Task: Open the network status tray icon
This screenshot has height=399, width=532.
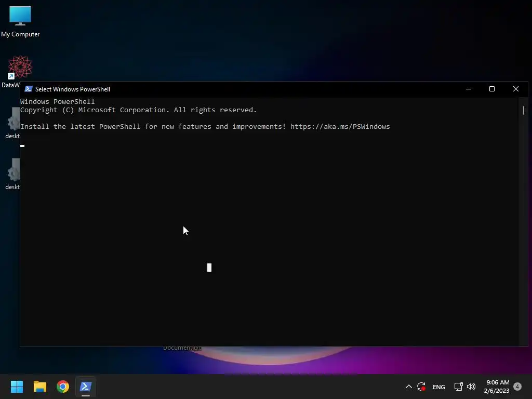Action: pyautogui.click(x=458, y=387)
